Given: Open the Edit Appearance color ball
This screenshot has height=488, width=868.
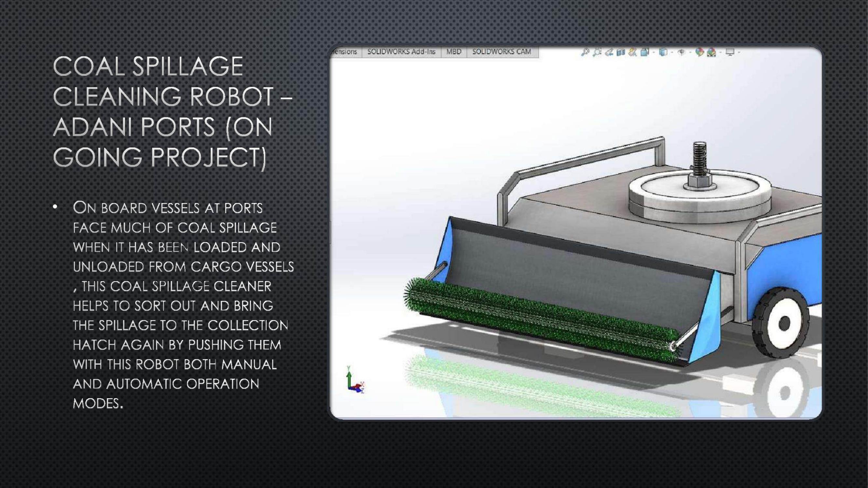Looking at the screenshot, I should pos(699,52).
